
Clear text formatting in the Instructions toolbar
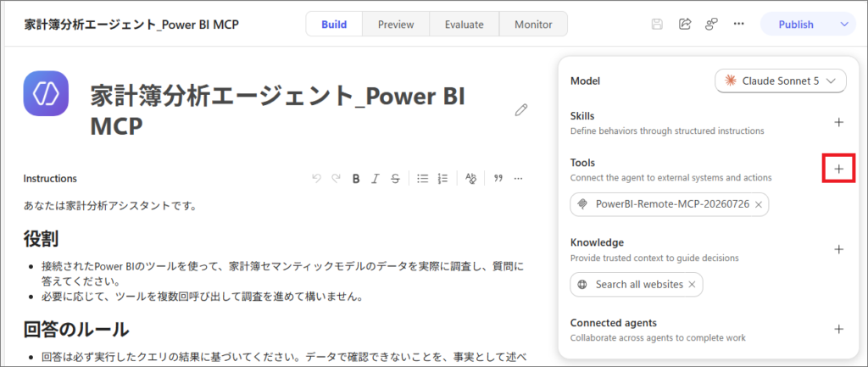click(470, 178)
